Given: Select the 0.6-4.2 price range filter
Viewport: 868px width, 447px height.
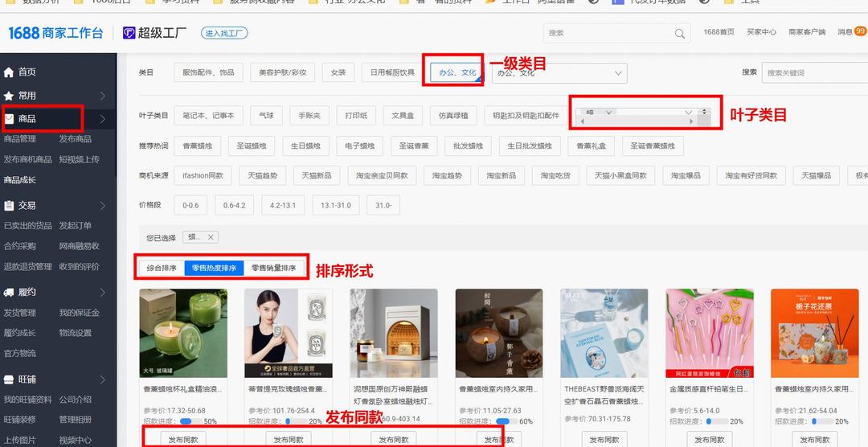Looking at the screenshot, I should 235,205.
